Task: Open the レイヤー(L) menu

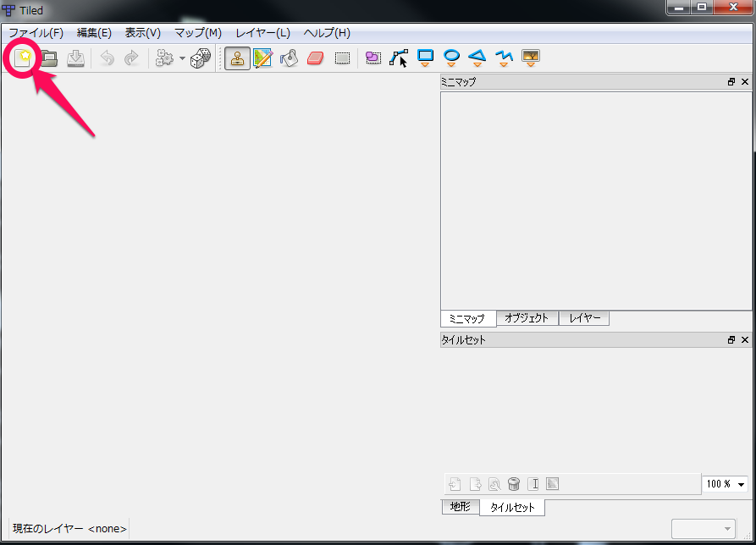Action: [x=260, y=32]
